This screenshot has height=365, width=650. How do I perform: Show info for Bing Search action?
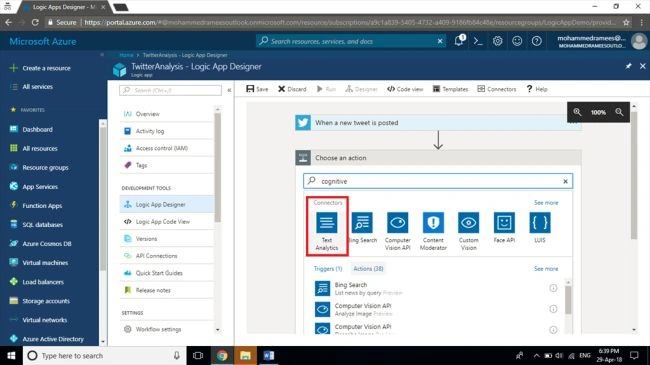click(x=553, y=288)
